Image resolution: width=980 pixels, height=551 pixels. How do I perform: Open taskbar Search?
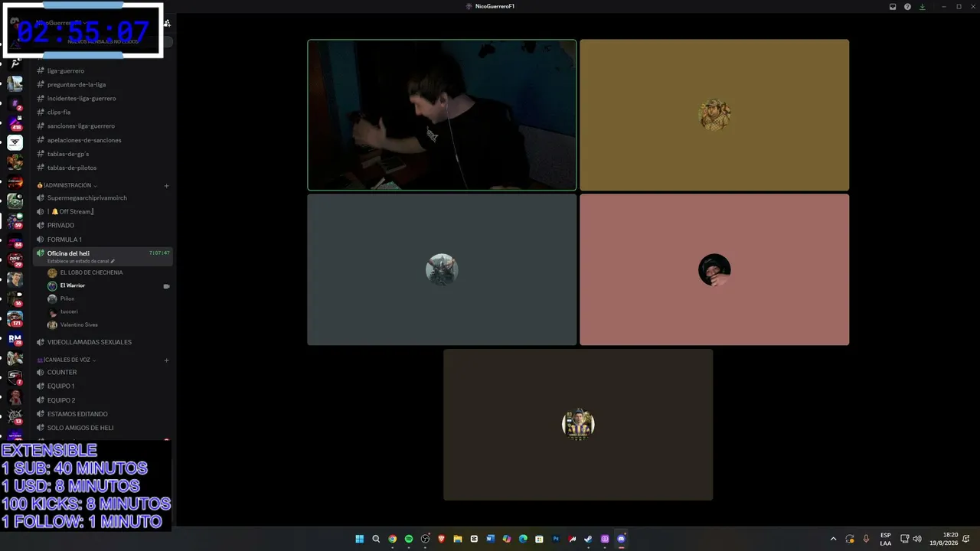[376, 539]
